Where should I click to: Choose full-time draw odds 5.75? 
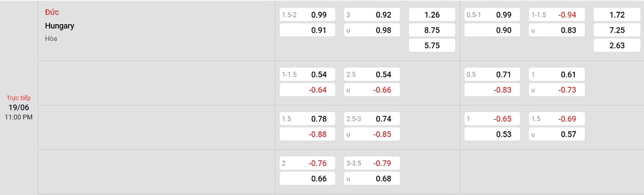(x=431, y=46)
